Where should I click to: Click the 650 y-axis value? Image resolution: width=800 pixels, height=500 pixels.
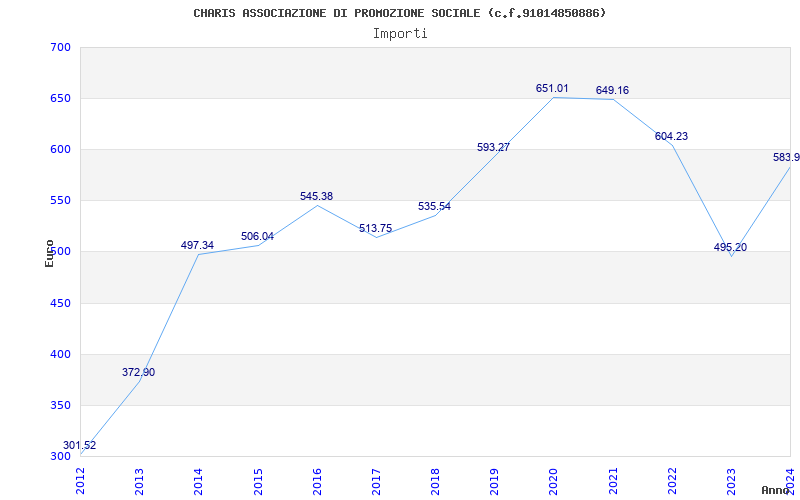[61, 98]
